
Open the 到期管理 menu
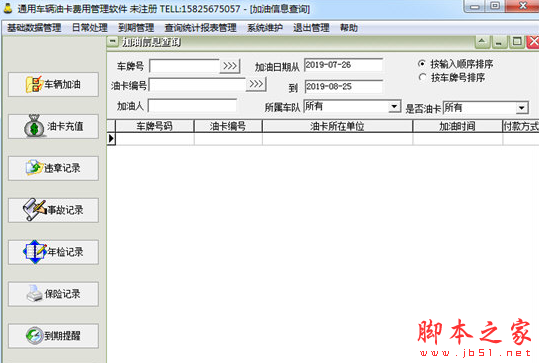tap(136, 28)
